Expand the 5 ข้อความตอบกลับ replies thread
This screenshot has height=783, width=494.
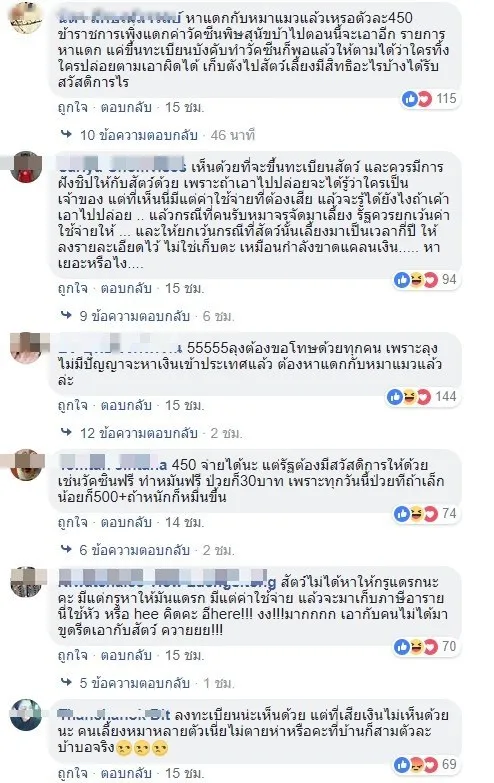(135, 683)
